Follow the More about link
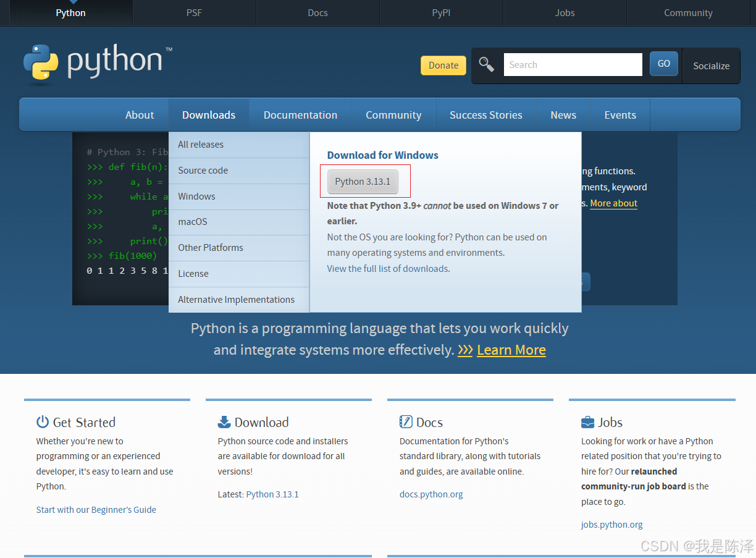This screenshot has height=558, width=756. point(613,203)
